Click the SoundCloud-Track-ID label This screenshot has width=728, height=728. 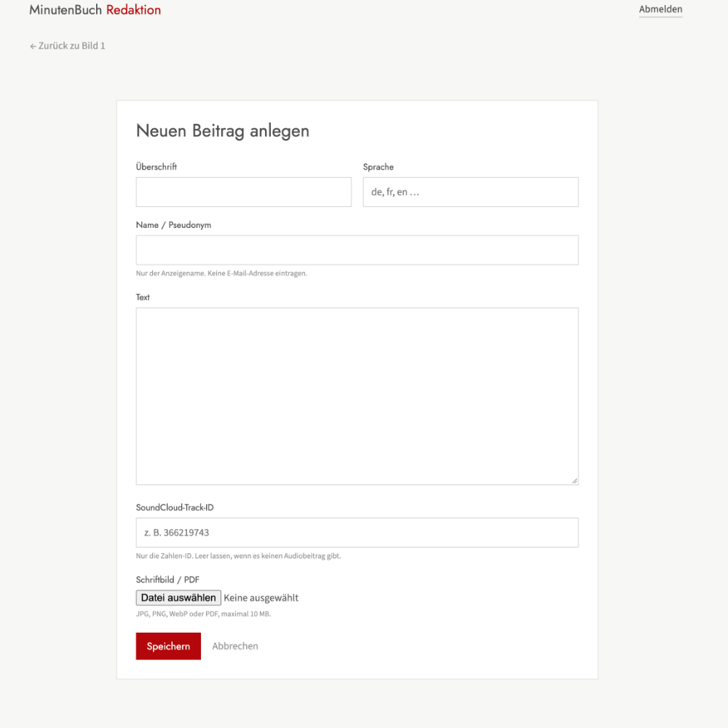175,507
